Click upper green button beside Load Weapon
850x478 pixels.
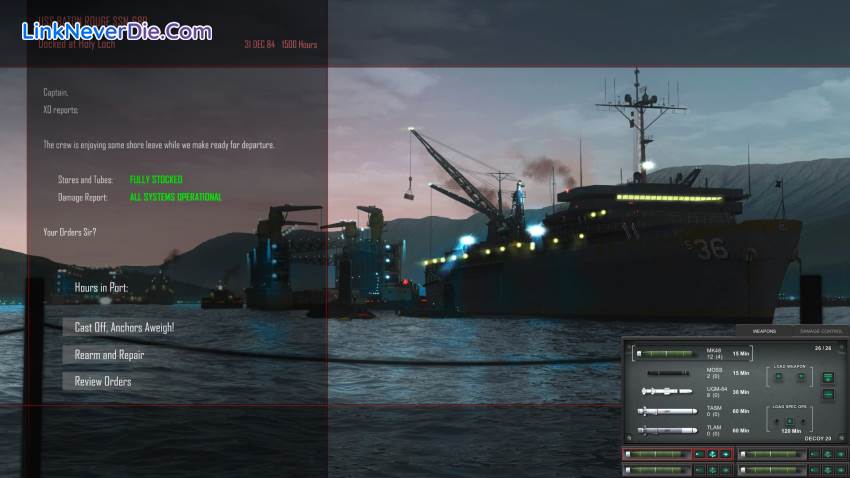[x=828, y=377]
